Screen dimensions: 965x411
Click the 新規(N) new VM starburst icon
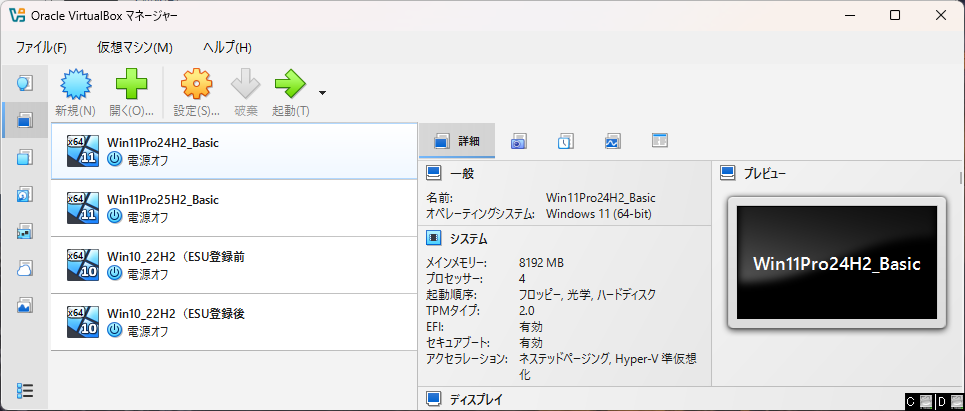click(x=75, y=84)
